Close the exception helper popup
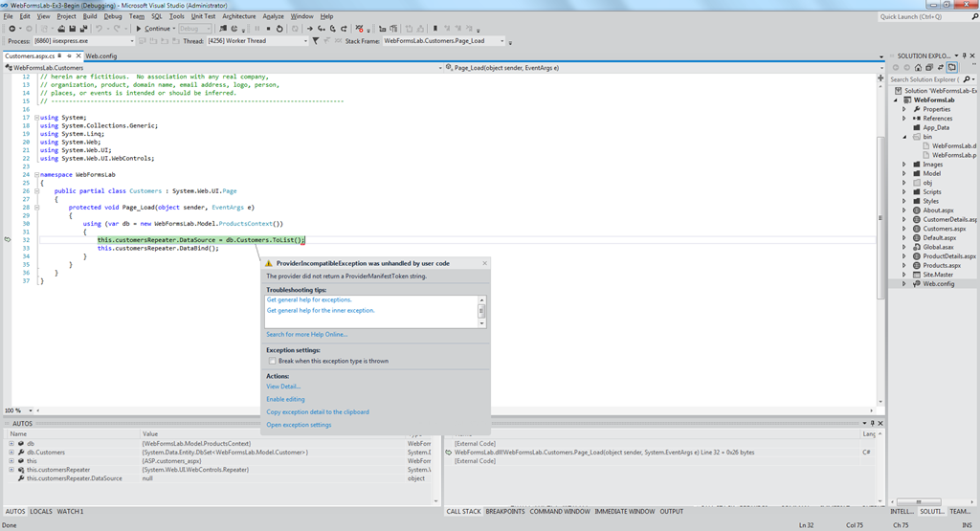 [485, 263]
